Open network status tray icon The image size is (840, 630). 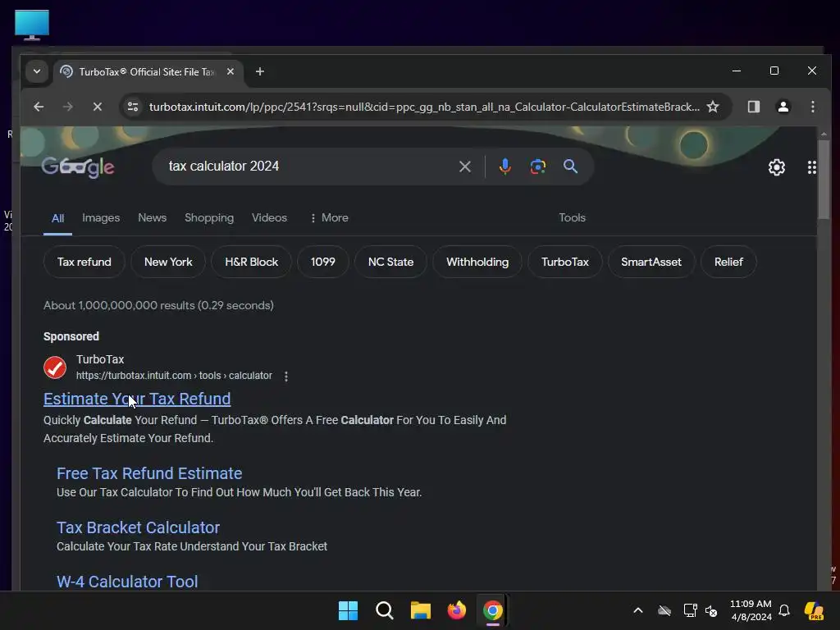(690, 610)
